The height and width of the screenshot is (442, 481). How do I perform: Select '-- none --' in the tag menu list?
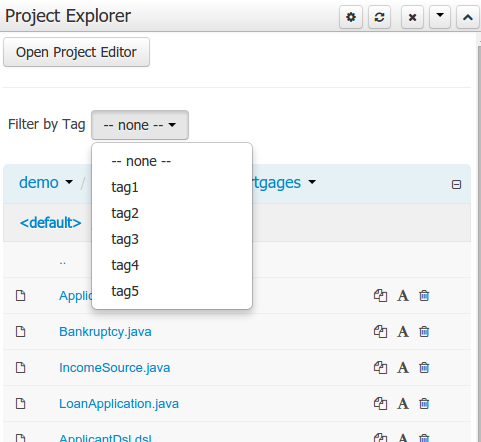coord(141,161)
